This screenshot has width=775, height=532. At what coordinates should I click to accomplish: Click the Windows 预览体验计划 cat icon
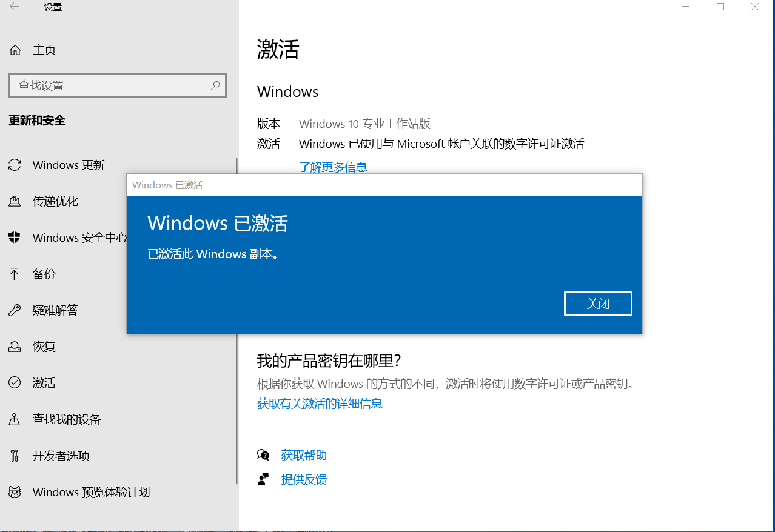(x=15, y=492)
